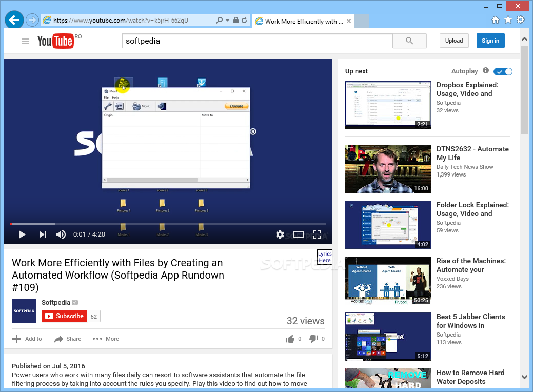533x392 pixels.
Task: Toggle the Autoplay switch
Action: tap(503, 71)
